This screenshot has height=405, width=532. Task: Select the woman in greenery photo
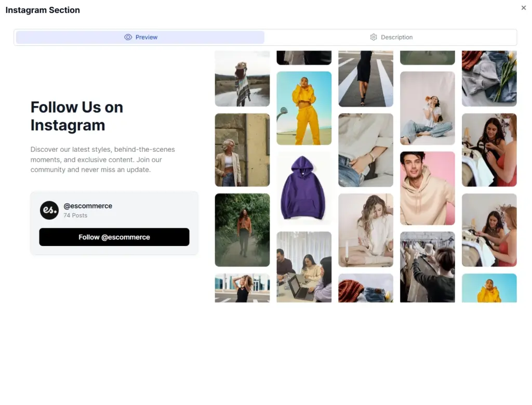tap(242, 230)
